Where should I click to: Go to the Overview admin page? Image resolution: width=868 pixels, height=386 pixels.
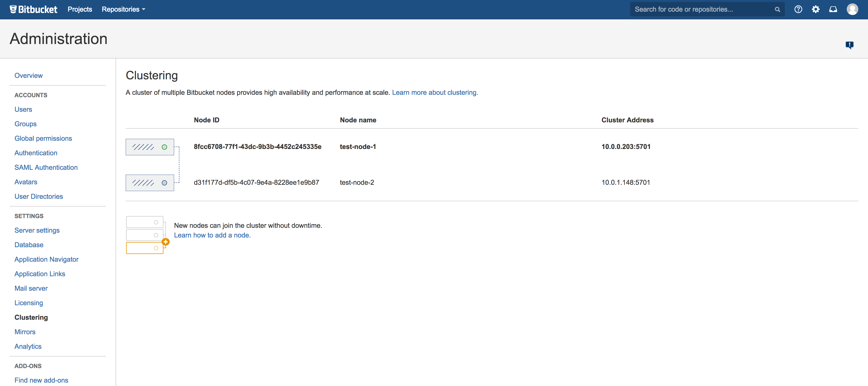[x=29, y=75]
